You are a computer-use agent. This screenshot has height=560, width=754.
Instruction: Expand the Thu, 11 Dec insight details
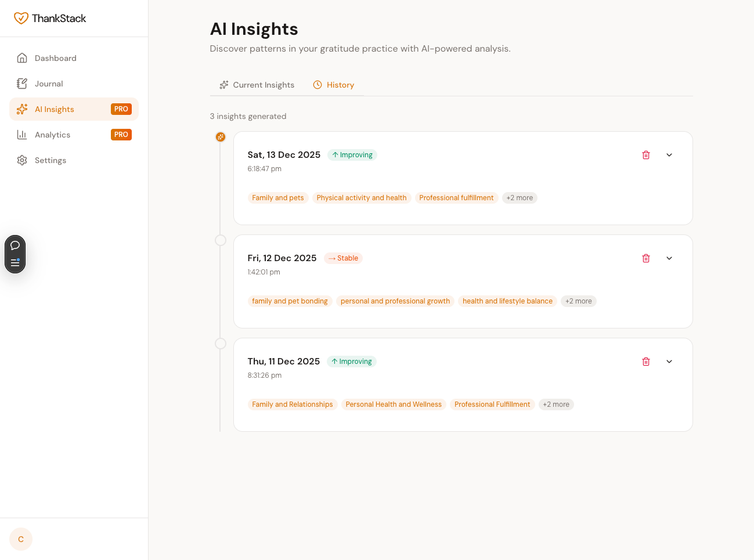[669, 361]
